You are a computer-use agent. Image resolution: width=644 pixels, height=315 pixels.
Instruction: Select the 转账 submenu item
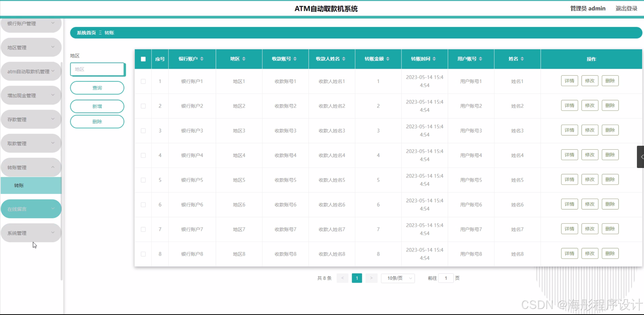tap(31, 185)
